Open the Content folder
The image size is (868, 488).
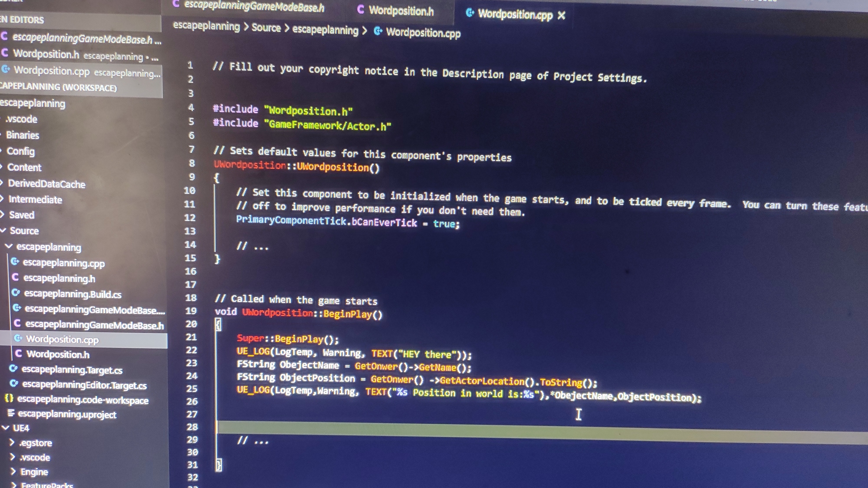[24, 167]
